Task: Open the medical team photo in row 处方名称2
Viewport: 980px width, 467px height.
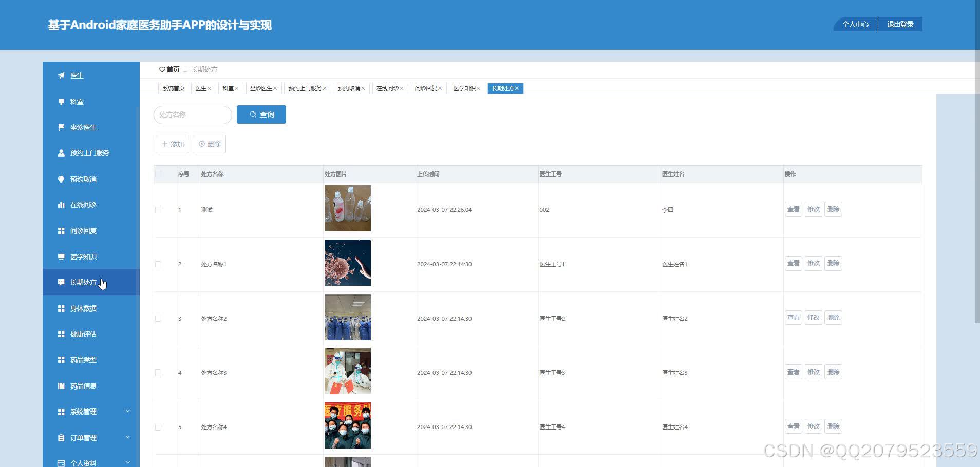Action: point(348,317)
